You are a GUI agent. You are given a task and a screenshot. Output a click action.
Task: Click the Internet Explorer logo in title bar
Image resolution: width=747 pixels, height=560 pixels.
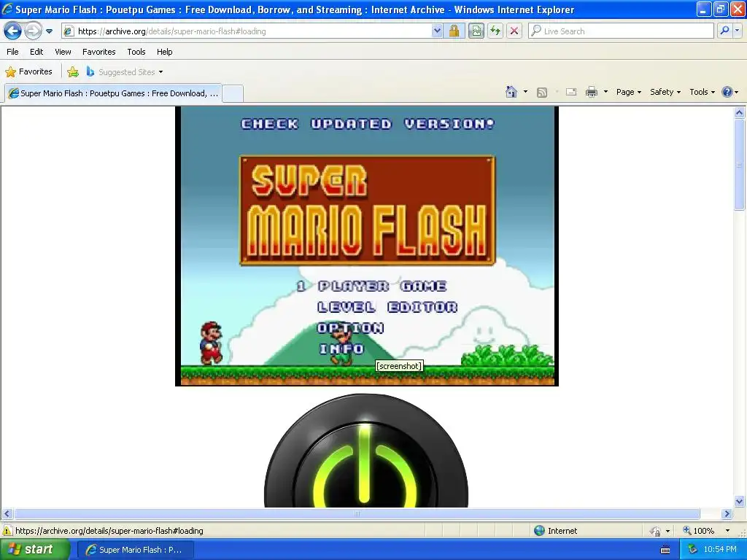coord(7,9)
